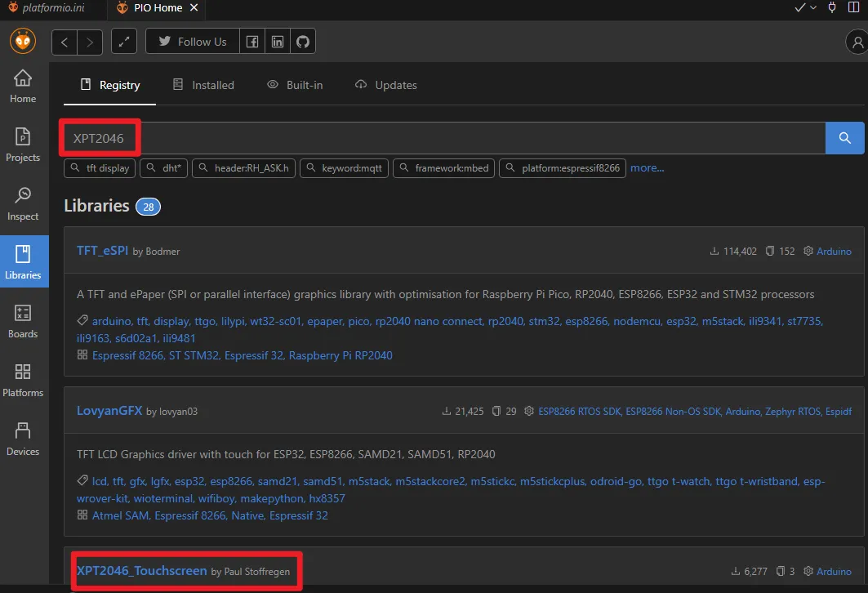
Task: Apply the 'platform:espressif8266' search suggestion
Action: coord(563,167)
